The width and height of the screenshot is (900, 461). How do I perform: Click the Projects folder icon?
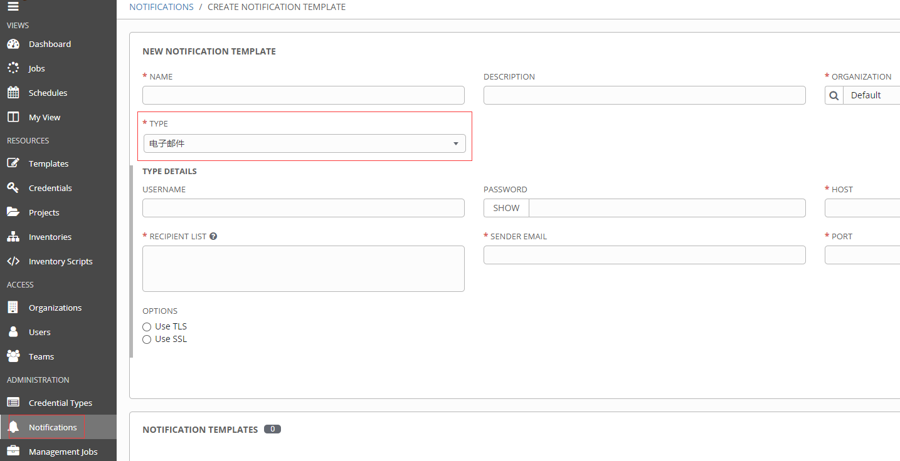point(13,212)
